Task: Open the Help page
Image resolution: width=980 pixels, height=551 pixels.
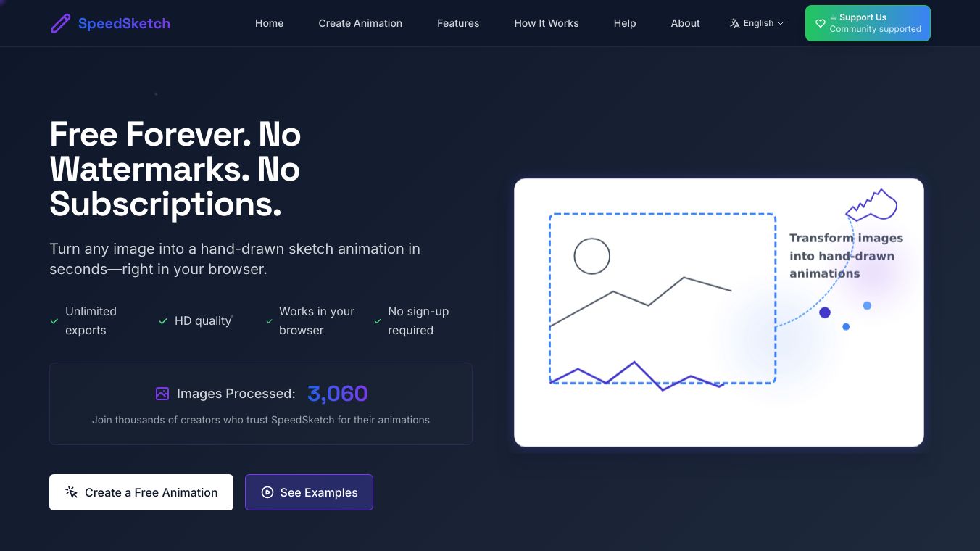Action: [x=625, y=23]
